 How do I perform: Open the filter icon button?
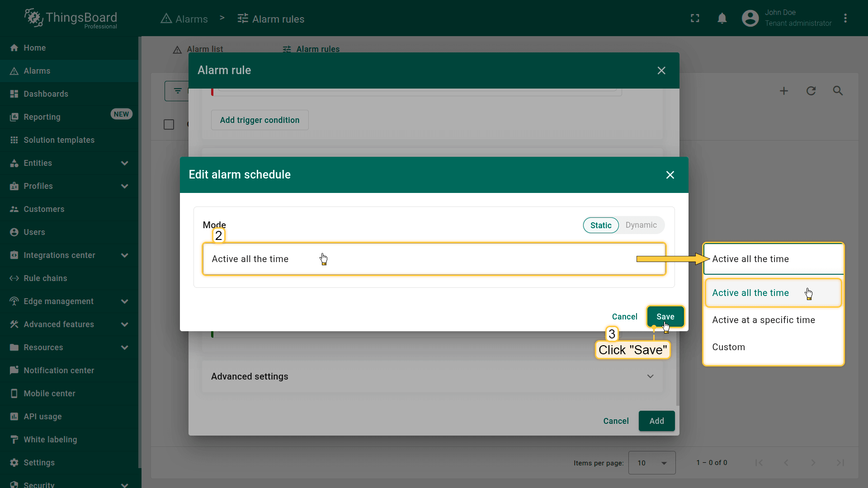177,91
